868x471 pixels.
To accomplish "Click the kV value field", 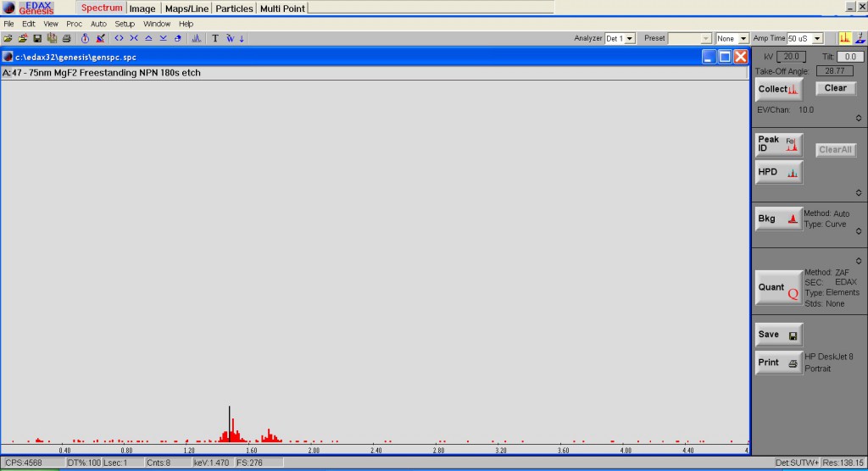I will [791, 57].
